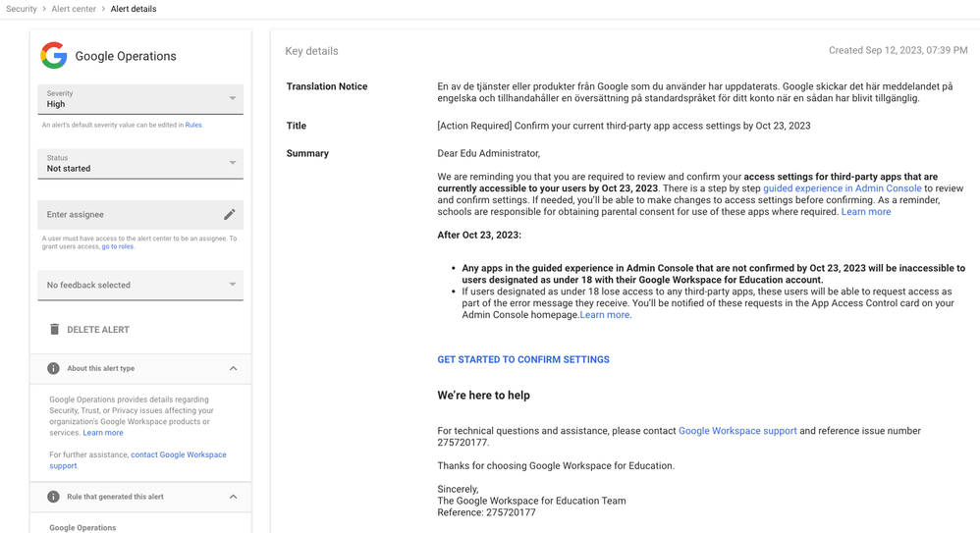Screen dimensions: 980x533
Task: Click the Reference: 275720177 text
Action: tap(486, 512)
